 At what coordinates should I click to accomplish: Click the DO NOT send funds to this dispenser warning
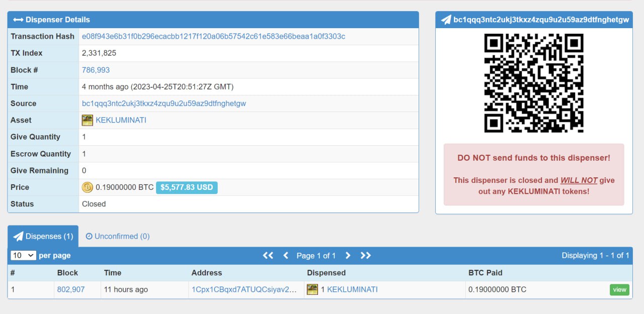(534, 158)
